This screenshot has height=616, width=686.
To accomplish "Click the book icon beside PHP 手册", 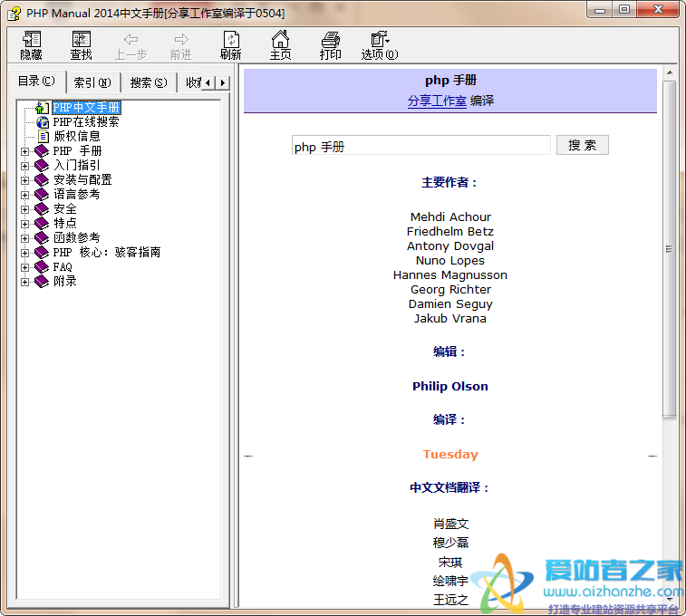I will pyautogui.click(x=42, y=151).
